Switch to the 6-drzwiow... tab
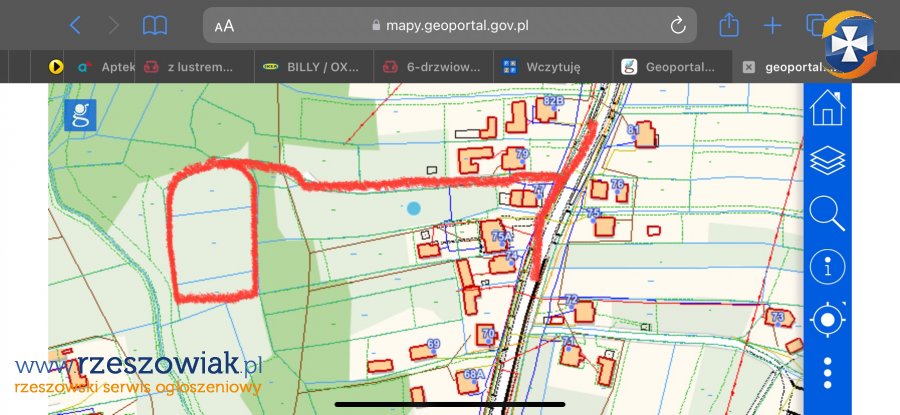This screenshot has height=415, width=900. [432, 67]
